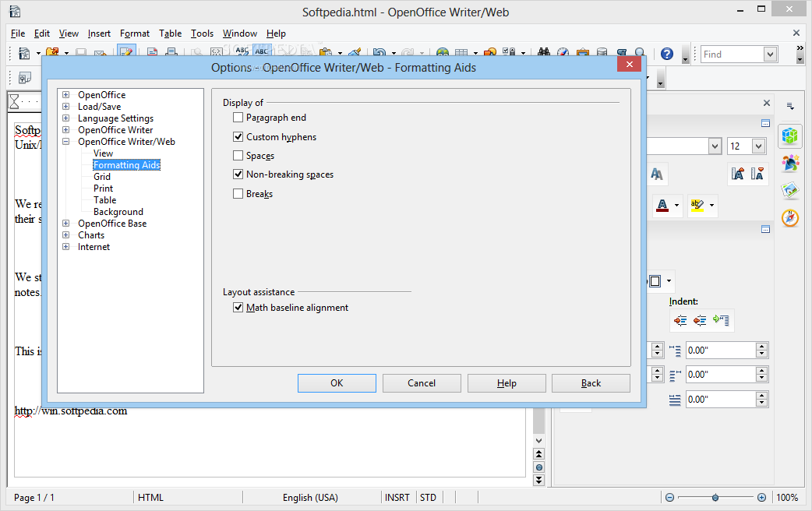Open Find & Replace binoculars icon
This screenshot has width=812, height=511.
click(543, 53)
